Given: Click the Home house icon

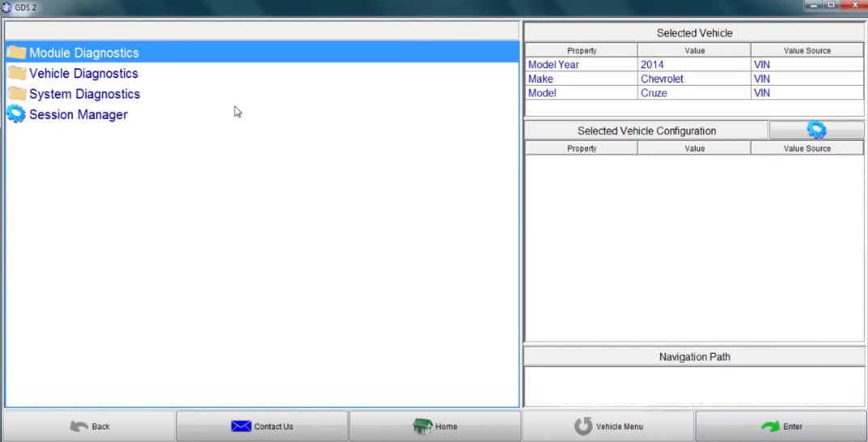Looking at the screenshot, I should coord(422,426).
